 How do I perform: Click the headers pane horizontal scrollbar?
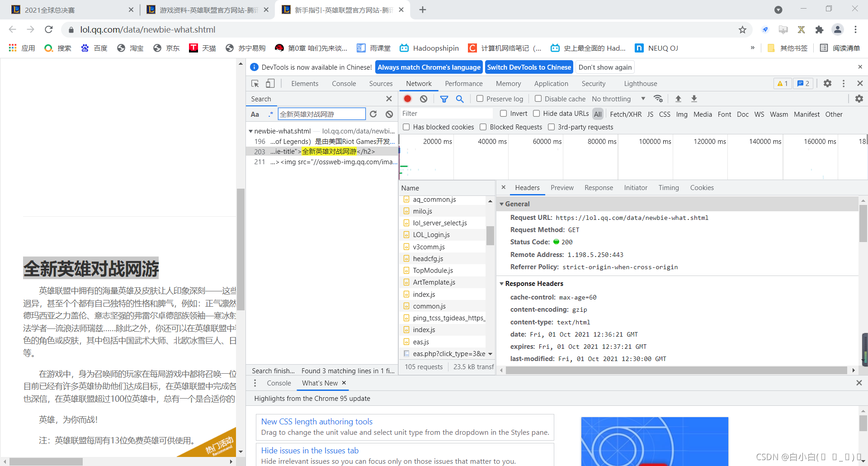pyautogui.click(x=677, y=371)
